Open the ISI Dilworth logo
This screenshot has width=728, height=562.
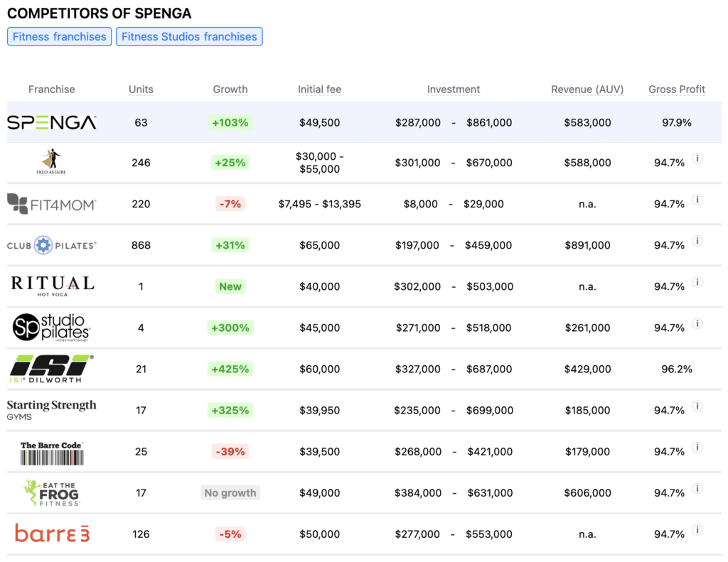tap(51, 369)
